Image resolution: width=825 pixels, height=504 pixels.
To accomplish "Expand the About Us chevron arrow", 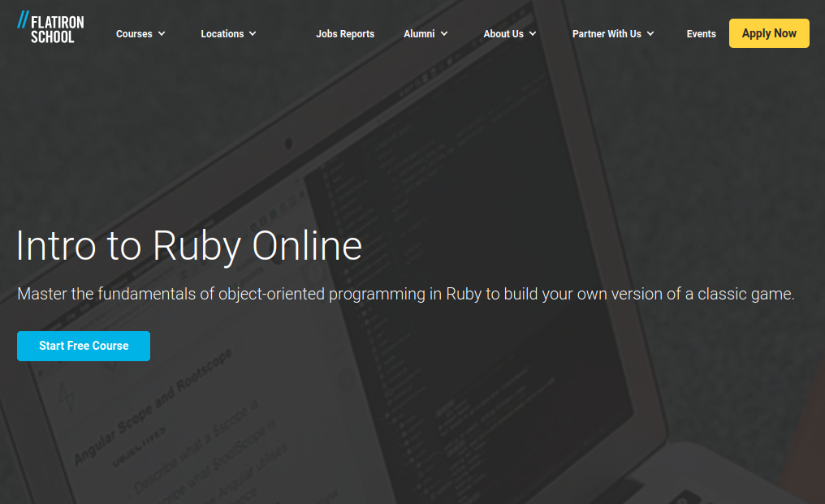I will (533, 33).
